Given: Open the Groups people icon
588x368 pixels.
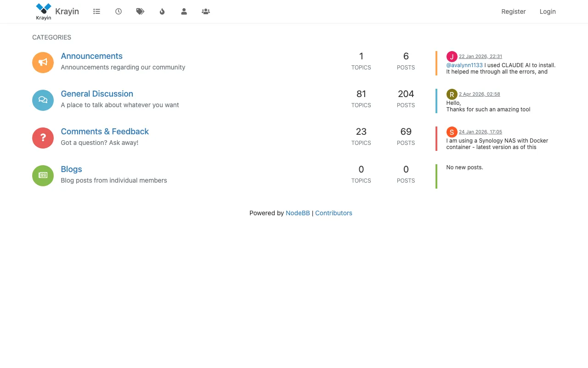Looking at the screenshot, I should coord(206,11).
